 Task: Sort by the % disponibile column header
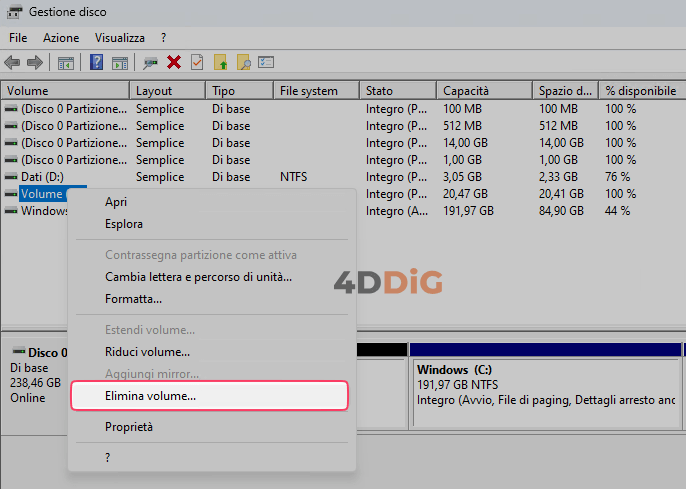coord(642,91)
